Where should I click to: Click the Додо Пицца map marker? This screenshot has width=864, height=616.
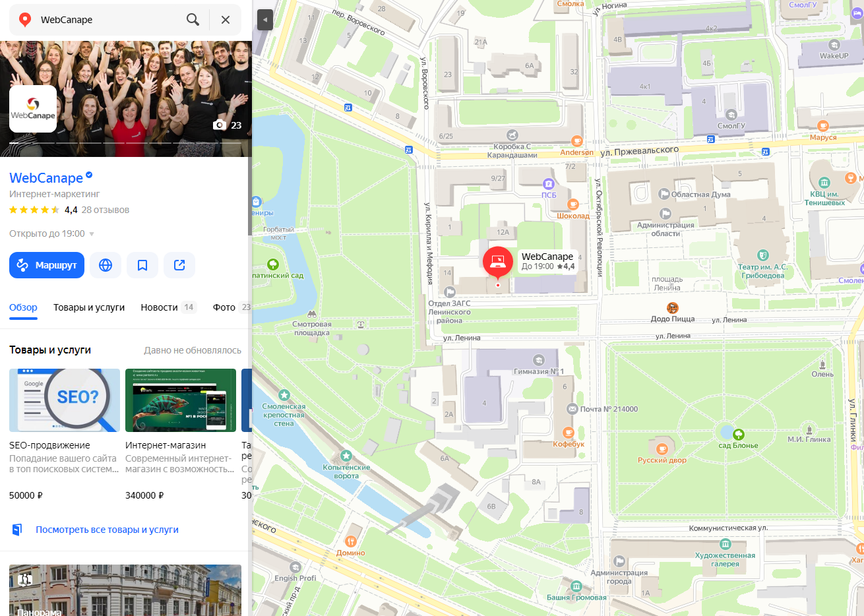tap(673, 308)
